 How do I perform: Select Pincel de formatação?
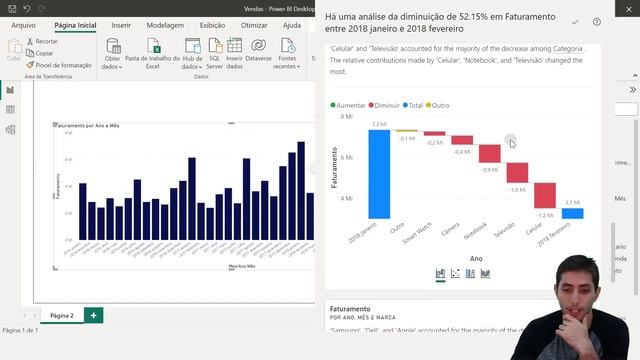[x=59, y=65]
